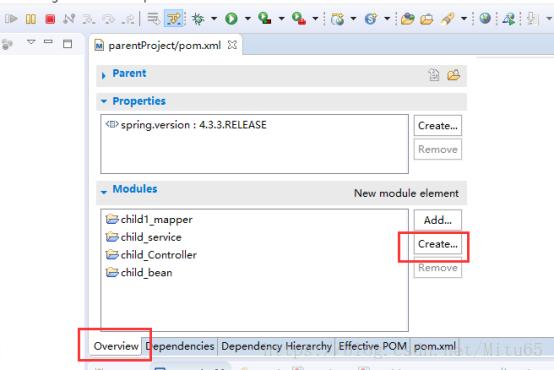Close the parentProject/pom.xml editor tab
The height and width of the screenshot is (370, 554).
click(232, 45)
